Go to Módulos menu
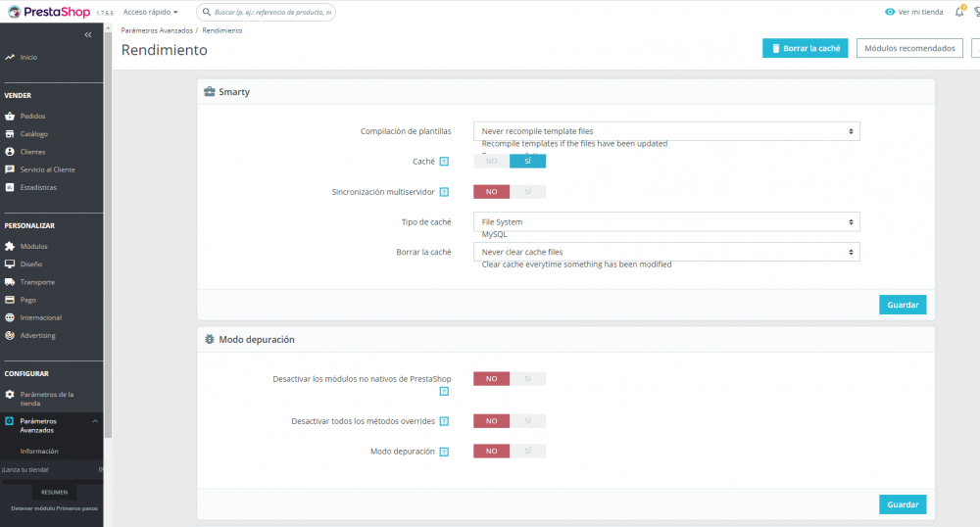 coord(33,246)
